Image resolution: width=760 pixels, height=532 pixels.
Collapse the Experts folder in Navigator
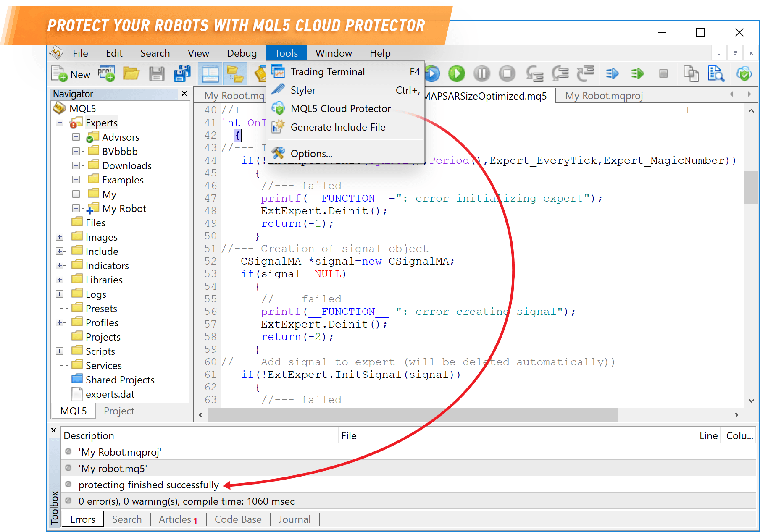(x=59, y=122)
